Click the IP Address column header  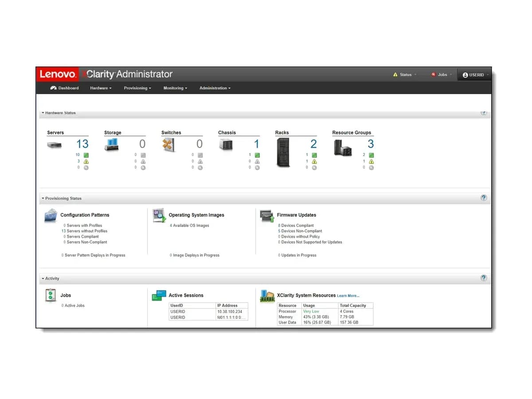(x=231, y=305)
